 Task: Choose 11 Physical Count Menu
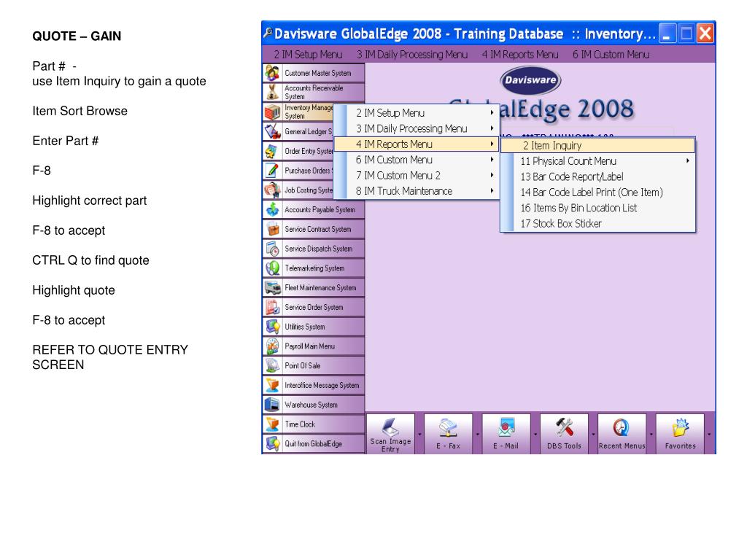point(598,161)
